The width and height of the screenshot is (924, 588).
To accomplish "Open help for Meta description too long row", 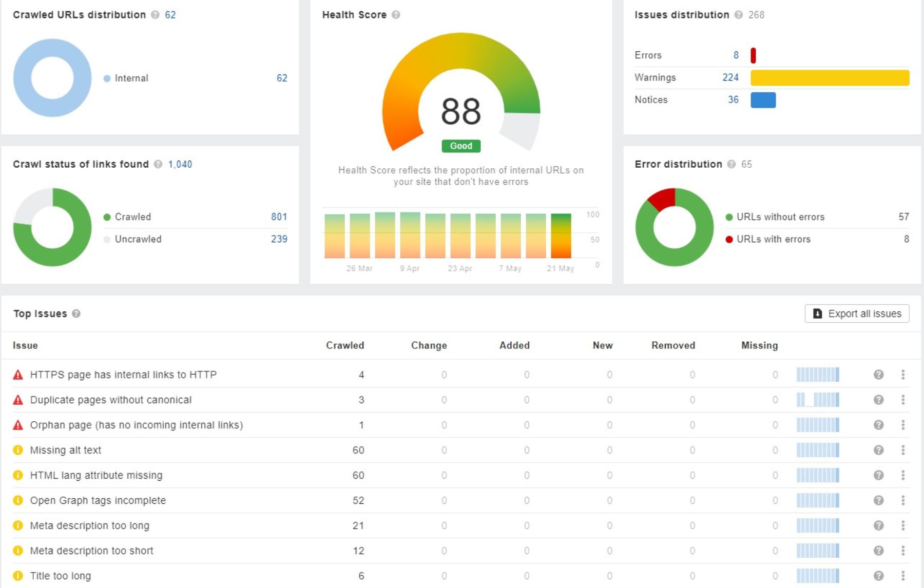I will tap(878, 525).
